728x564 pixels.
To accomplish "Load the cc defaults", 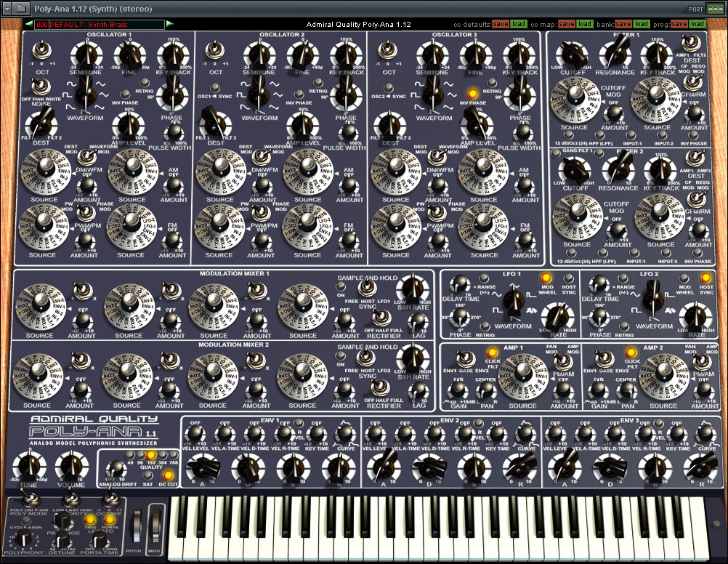I will click(519, 24).
